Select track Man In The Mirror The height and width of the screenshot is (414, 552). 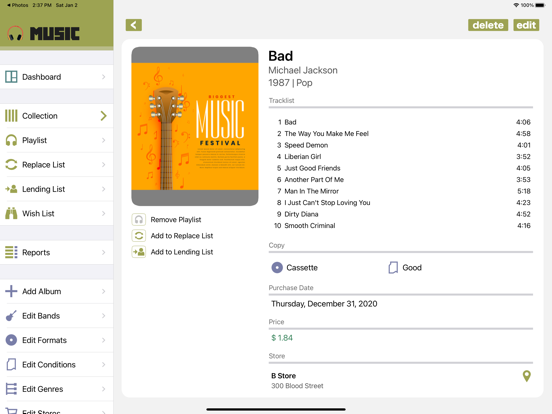pyautogui.click(x=402, y=191)
